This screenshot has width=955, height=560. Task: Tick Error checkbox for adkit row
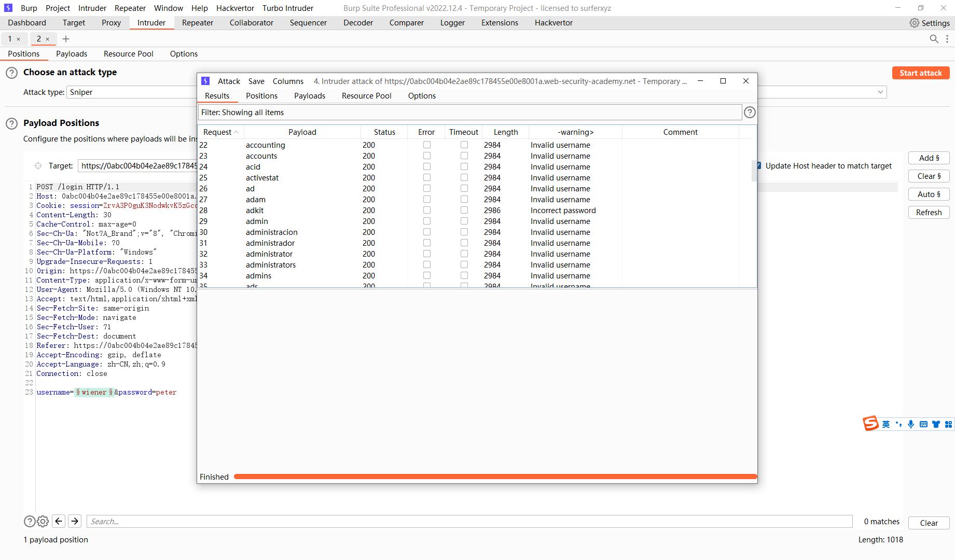(427, 210)
